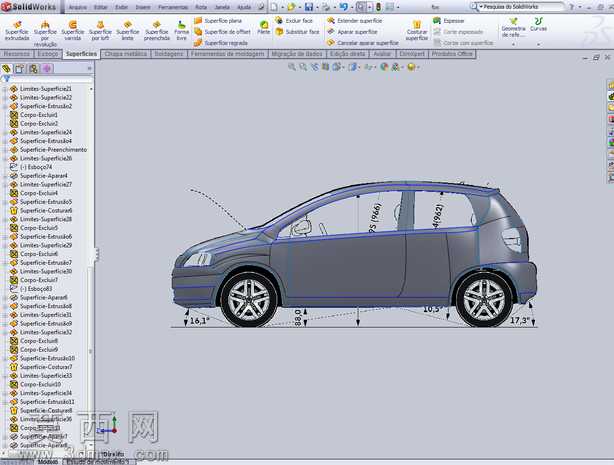The width and height of the screenshot is (614, 465).
Task: Click the Zoom to area view icon
Action: [x=303, y=67]
